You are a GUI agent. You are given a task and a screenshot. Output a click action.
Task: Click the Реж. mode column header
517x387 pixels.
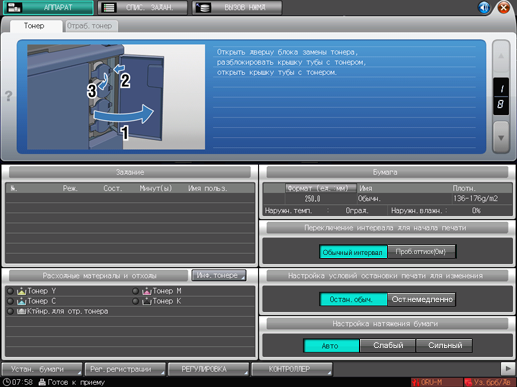click(x=70, y=188)
